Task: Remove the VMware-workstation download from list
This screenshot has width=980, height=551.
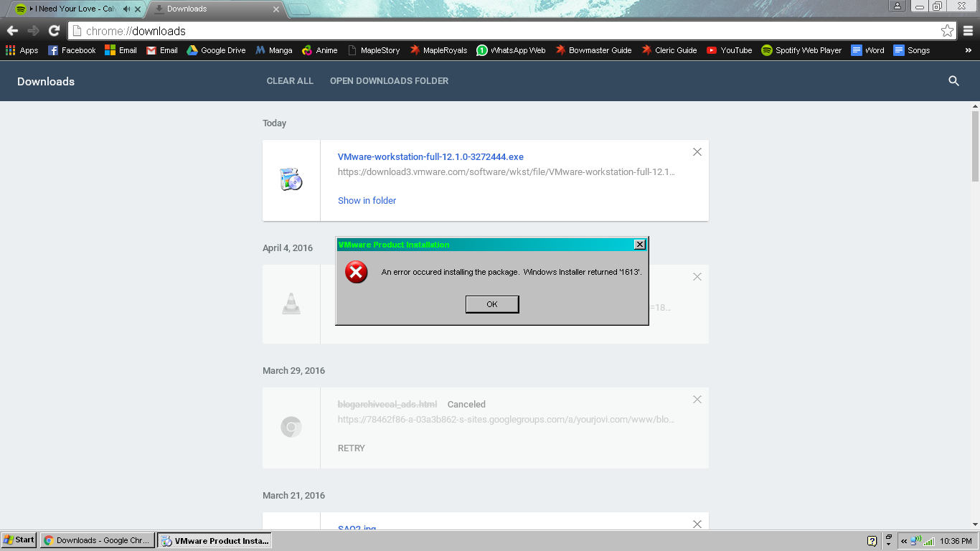Action: (x=697, y=152)
